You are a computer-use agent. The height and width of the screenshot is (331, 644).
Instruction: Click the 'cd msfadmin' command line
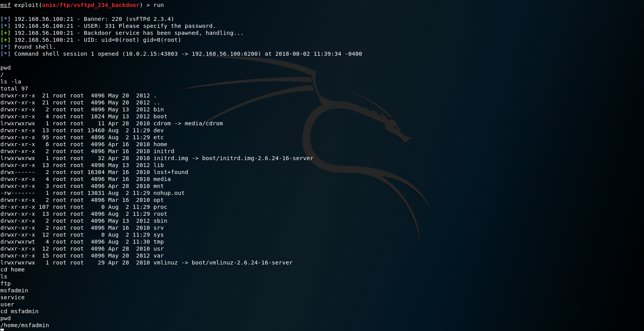click(19, 311)
